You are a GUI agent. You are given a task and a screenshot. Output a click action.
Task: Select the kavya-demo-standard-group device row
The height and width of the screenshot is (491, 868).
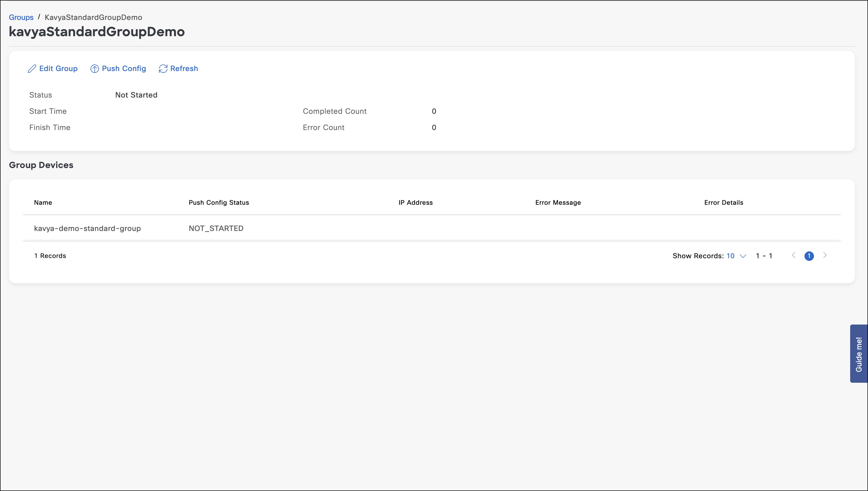432,228
